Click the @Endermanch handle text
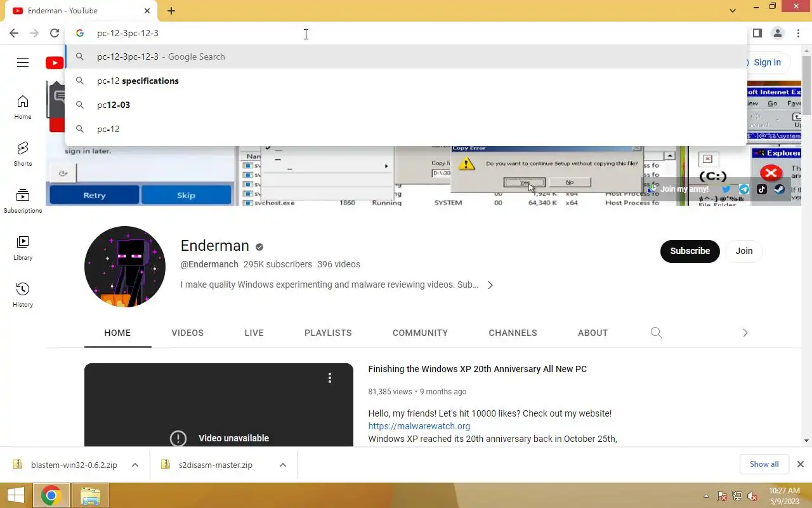The height and width of the screenshot is (508, 812). [209, 264]
